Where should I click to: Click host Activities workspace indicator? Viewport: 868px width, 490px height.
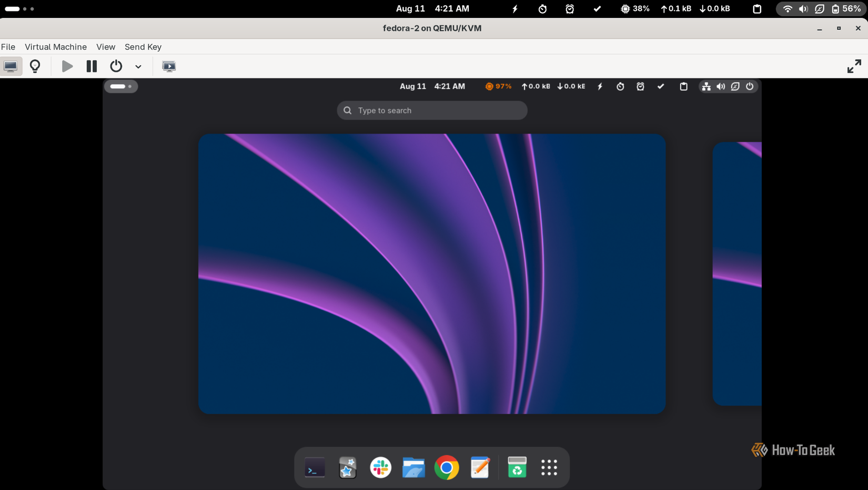(19, 9)
